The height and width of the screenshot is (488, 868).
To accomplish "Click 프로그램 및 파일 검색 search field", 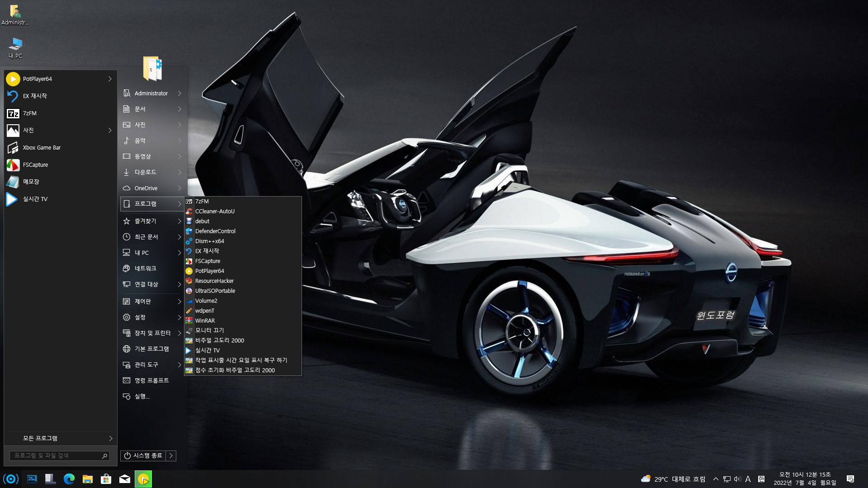I will pyautogui.click(x=60, y=456).
